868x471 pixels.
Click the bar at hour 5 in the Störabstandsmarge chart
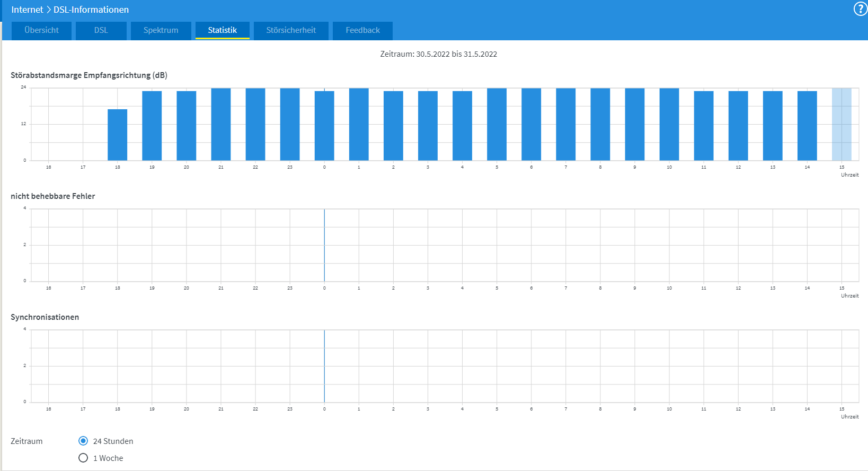click(497, 124)
